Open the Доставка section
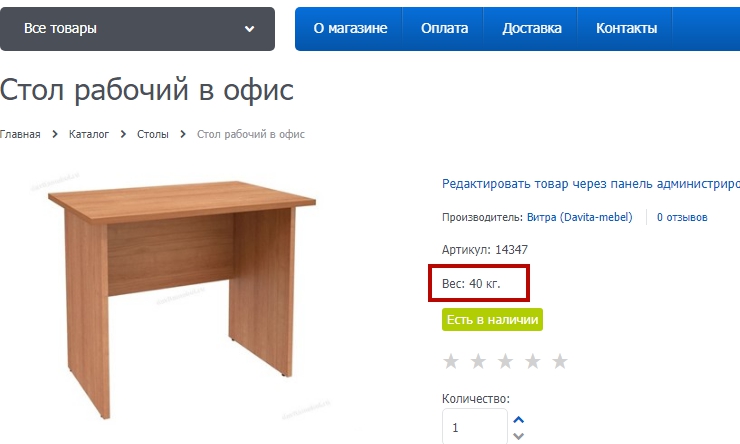This screenshot has width=740, height=444. [531, 28]
